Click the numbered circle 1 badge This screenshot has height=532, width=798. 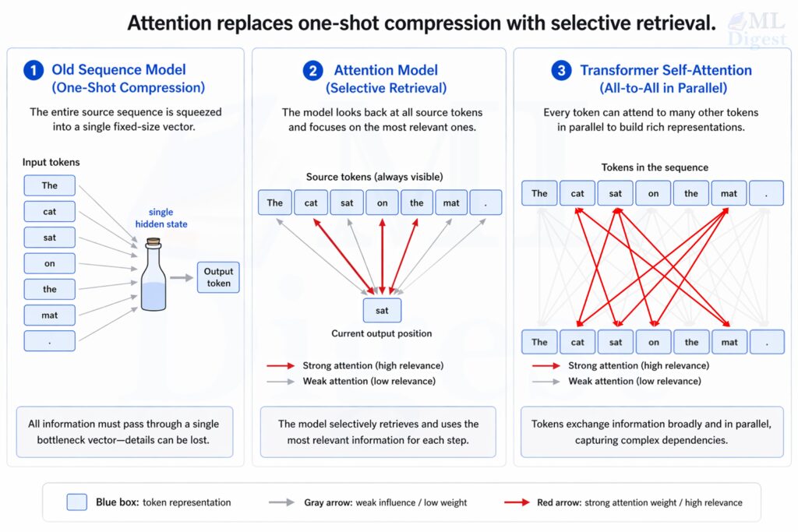tap(33, 72)
